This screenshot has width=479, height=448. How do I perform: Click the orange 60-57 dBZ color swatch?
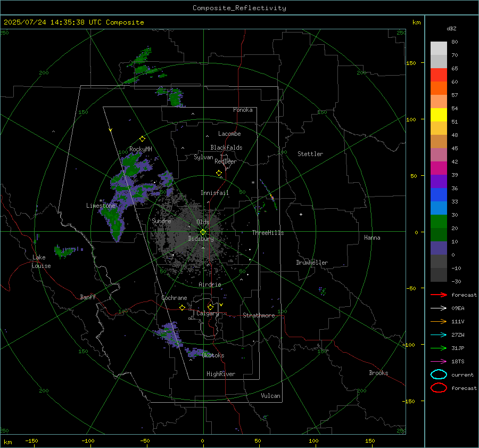(439, 88)
